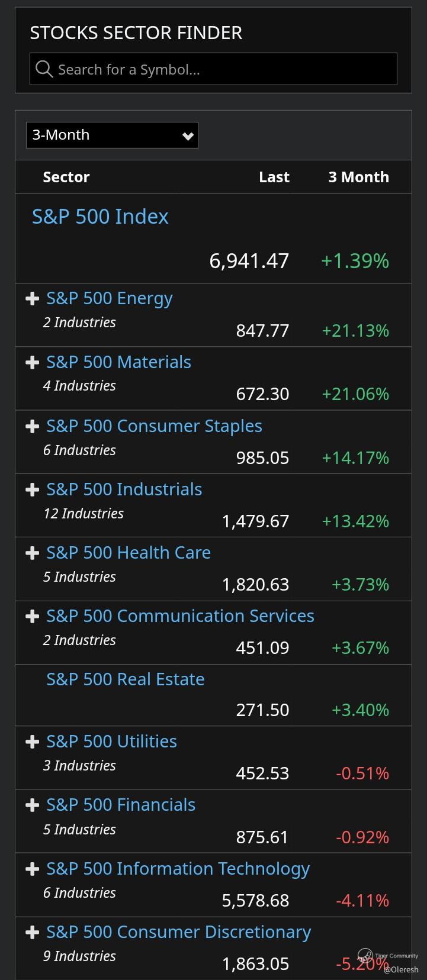Open the S&P 500 Index link

pyautogui.click(x=100, y=217)
